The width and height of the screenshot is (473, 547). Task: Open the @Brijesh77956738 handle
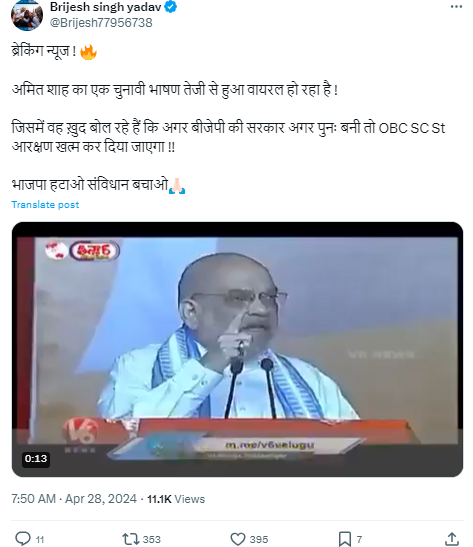pos(101,23)
